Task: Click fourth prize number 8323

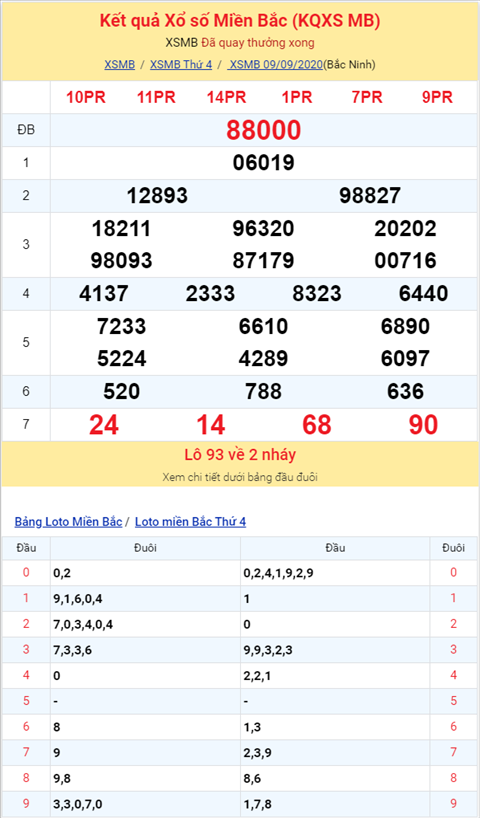Action: tap(317, 294)
